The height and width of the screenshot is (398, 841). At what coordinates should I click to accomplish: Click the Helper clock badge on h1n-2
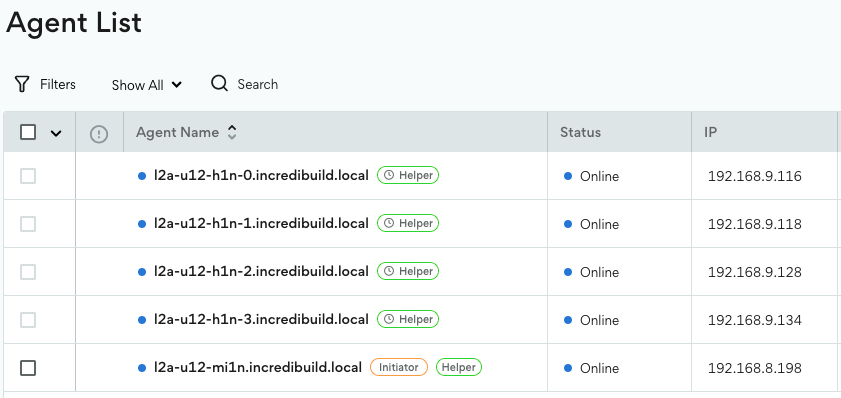click(408, 271)
